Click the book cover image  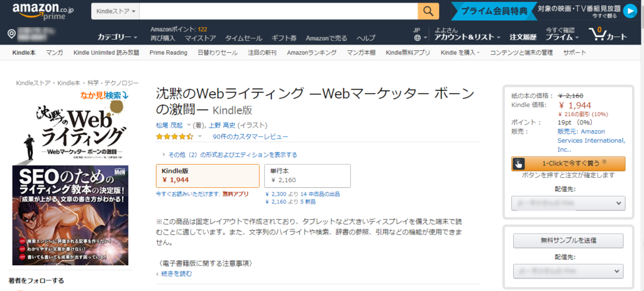point(70,183)
